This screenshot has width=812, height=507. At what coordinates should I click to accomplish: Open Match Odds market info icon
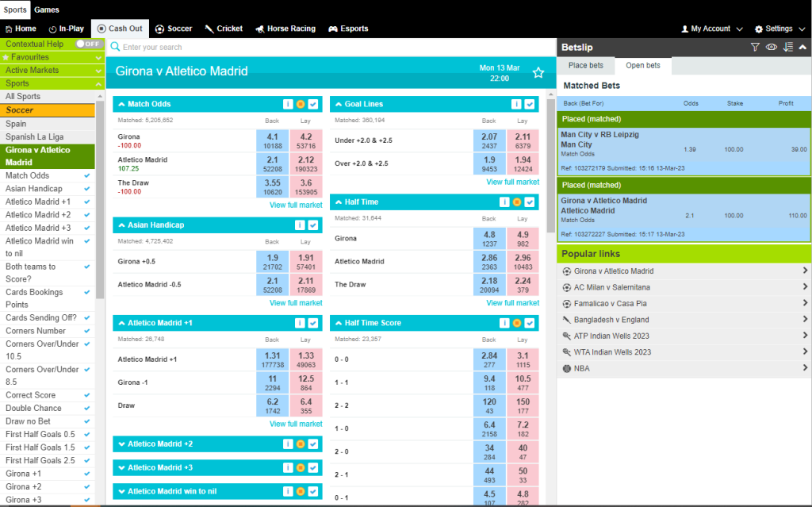(288, 104)
